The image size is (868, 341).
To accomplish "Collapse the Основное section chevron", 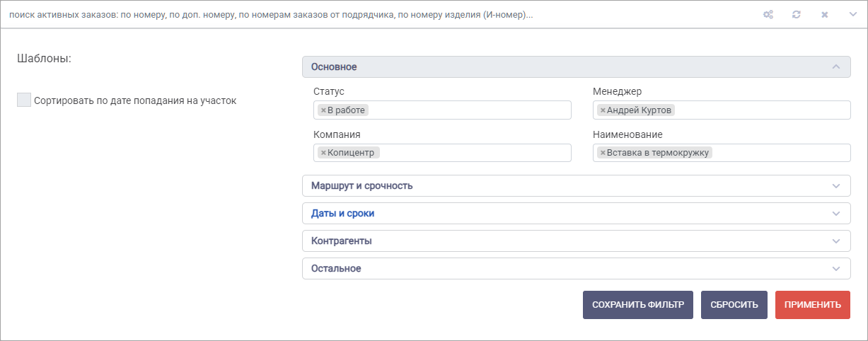I will [x=836, y=67].
